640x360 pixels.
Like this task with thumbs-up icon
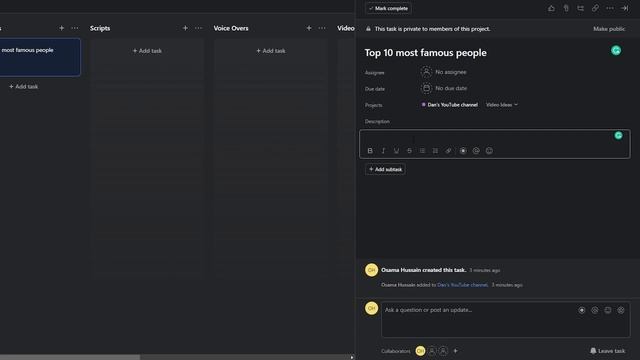(551, 8)
